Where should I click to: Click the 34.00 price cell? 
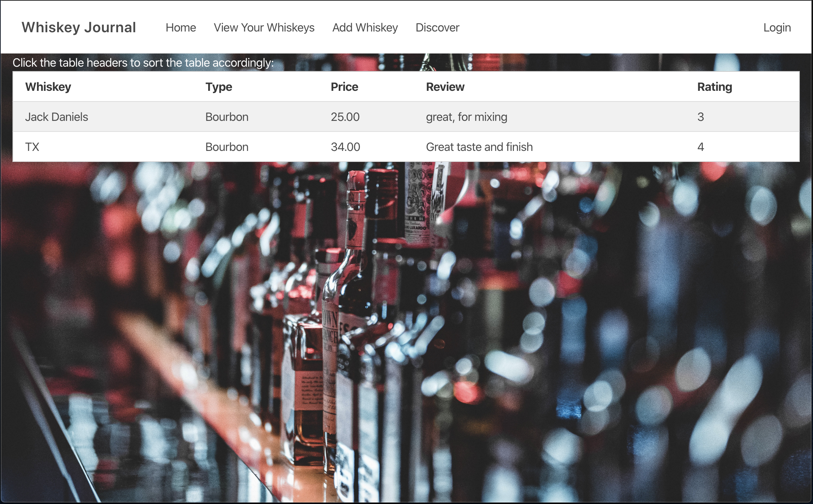[345, 147]
